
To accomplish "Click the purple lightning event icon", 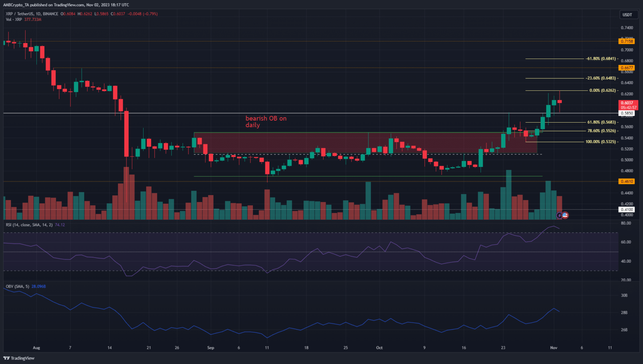I will [560, 215].
